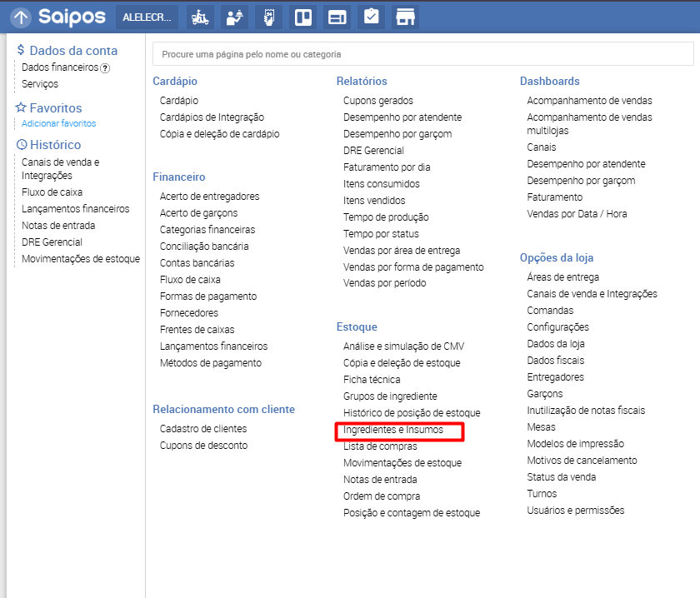Go to Cupons gerados report
700x598 pixels.
377,101
